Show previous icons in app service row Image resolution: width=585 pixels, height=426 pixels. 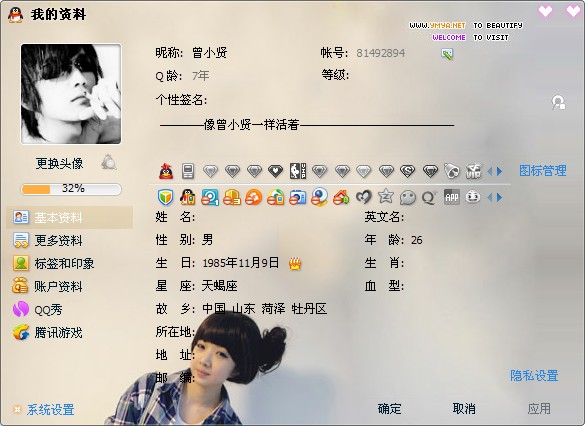(489, 197)
